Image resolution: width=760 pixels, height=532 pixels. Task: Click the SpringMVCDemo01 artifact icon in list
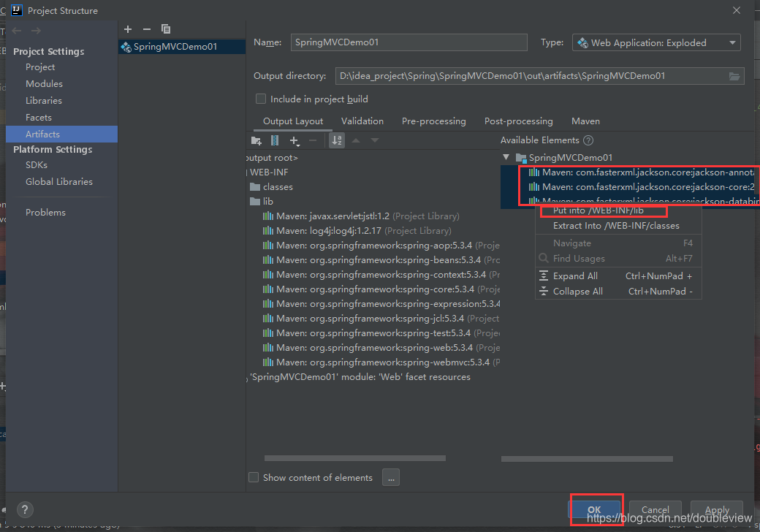pyautogui.click(x=126, y=47)
